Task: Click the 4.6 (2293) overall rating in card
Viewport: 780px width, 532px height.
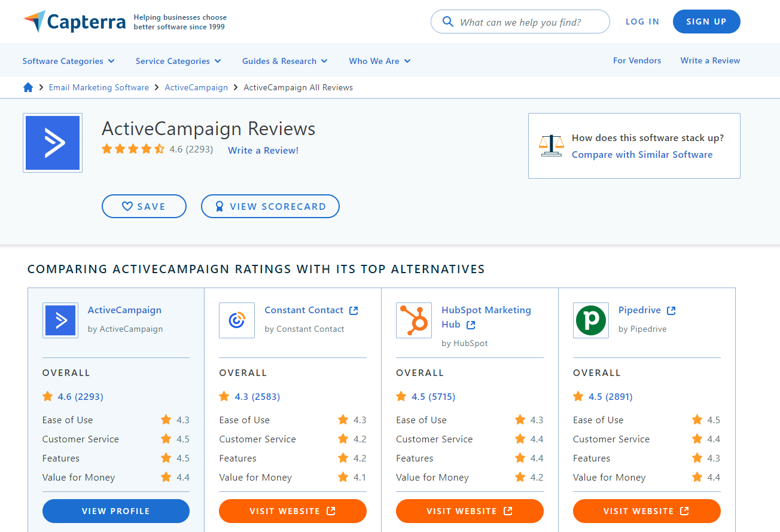Action: pos(81,396)
